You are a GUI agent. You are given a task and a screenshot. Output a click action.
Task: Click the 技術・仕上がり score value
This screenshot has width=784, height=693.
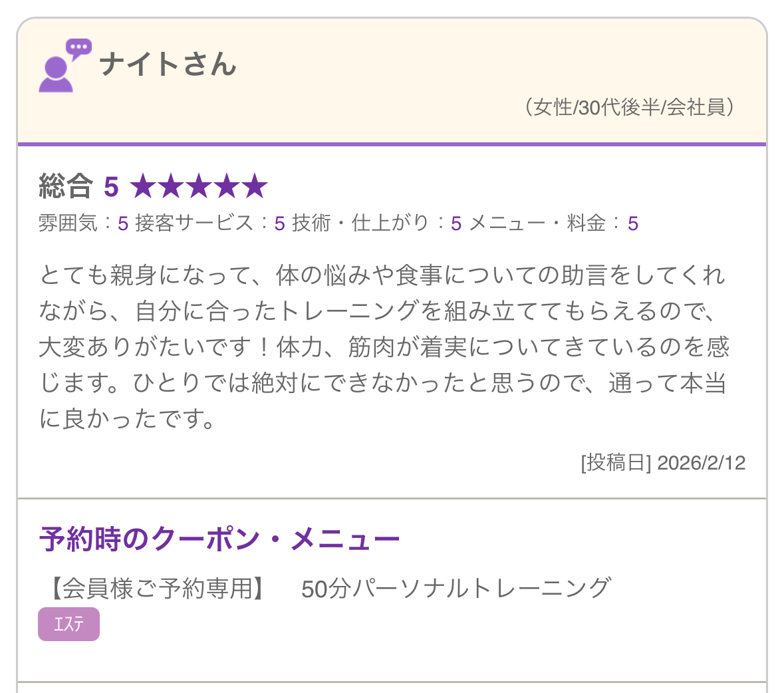[x=456, y=223]
